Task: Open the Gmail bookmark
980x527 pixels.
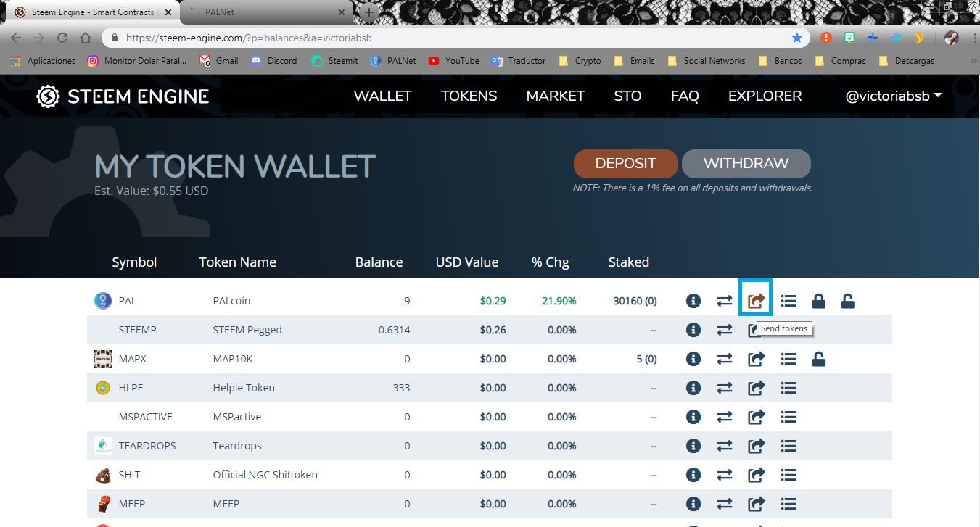Action: pyautogui.click(x=218, y=61)
